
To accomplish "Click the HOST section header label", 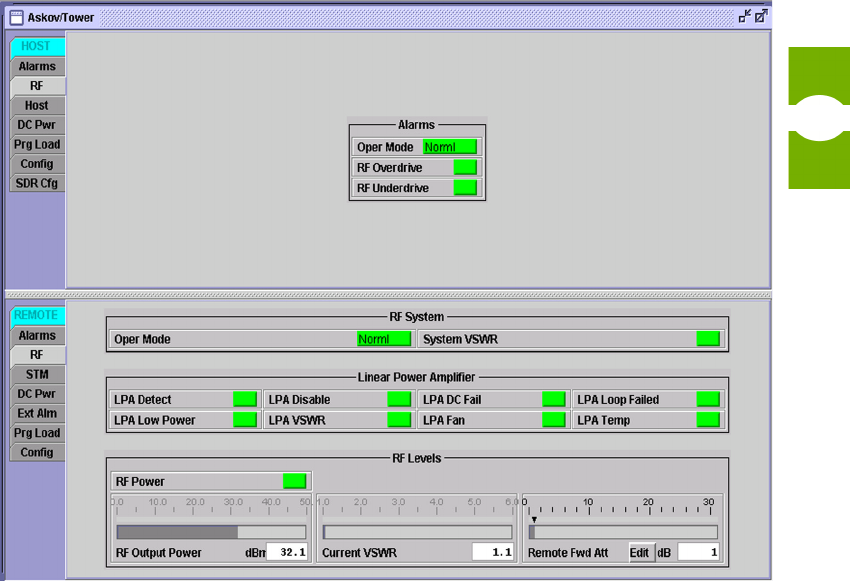I will tap(36, 46).
